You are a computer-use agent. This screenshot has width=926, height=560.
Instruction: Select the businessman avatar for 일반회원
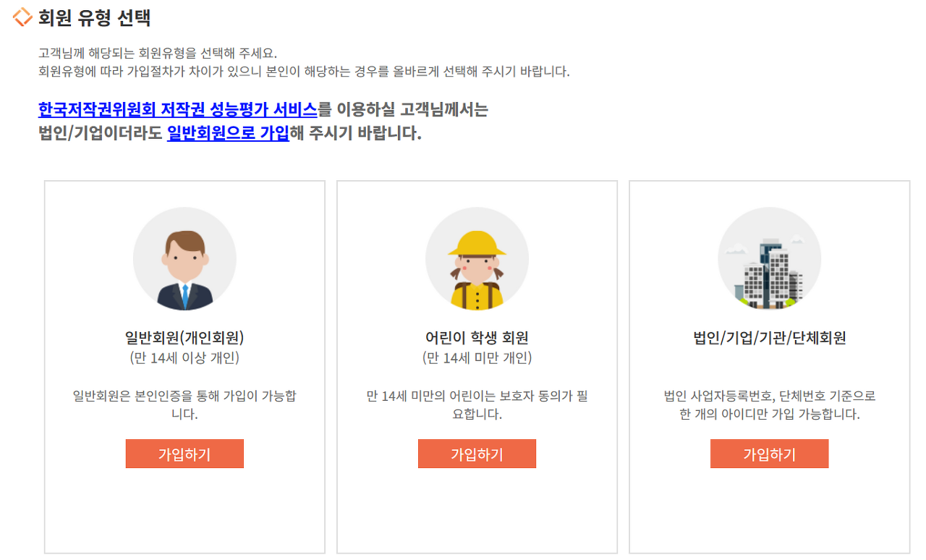(184, 258)
